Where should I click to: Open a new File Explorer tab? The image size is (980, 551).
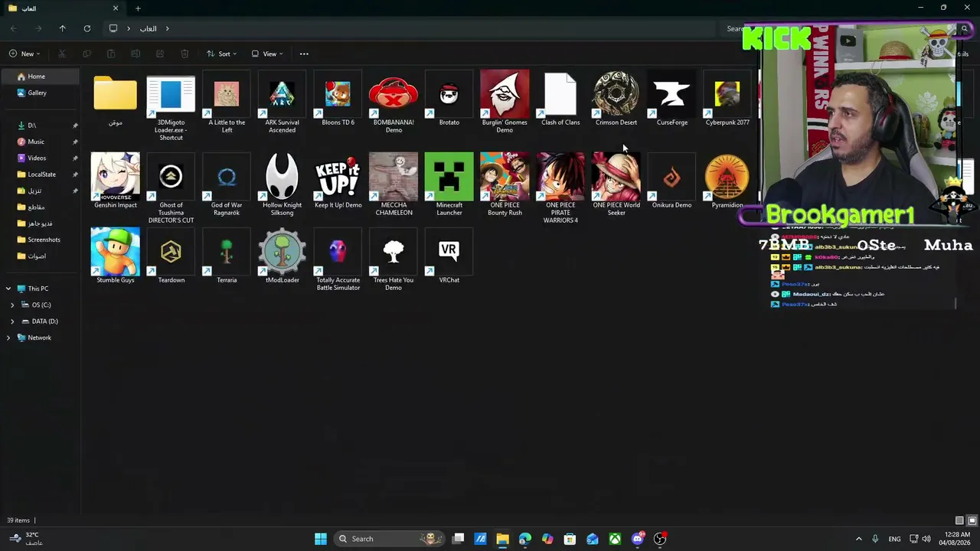[138, 8]
